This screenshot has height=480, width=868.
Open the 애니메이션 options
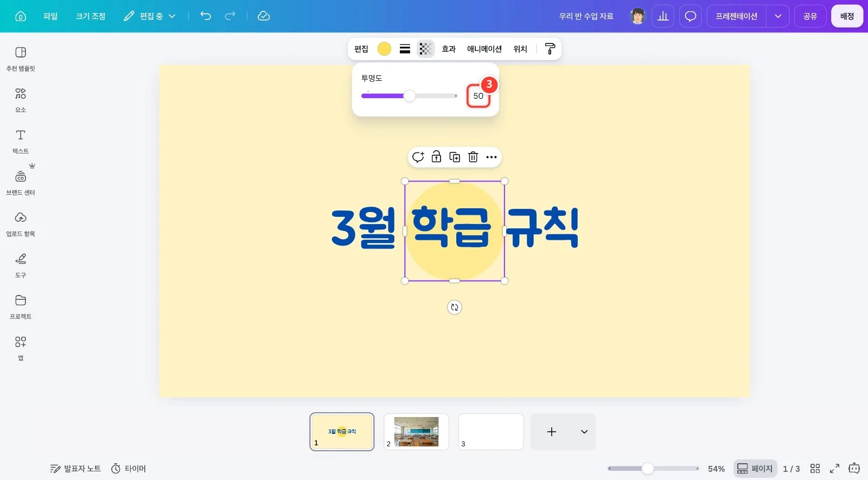point(484,49)
